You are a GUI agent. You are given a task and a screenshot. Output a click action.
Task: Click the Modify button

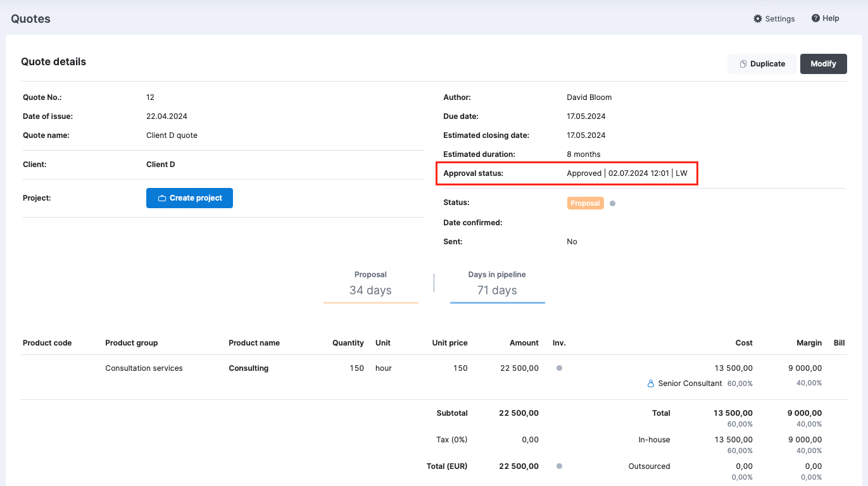click(x=823, y=64)
